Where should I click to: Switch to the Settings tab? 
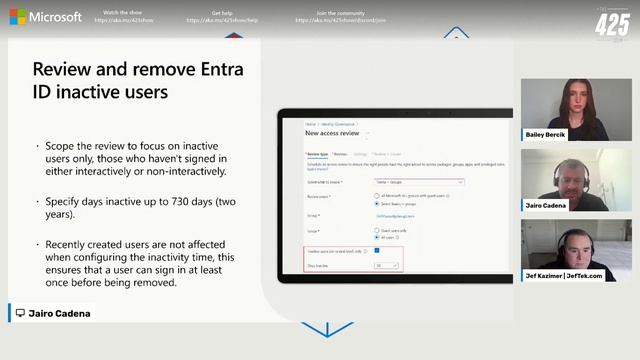pos(360,154)
